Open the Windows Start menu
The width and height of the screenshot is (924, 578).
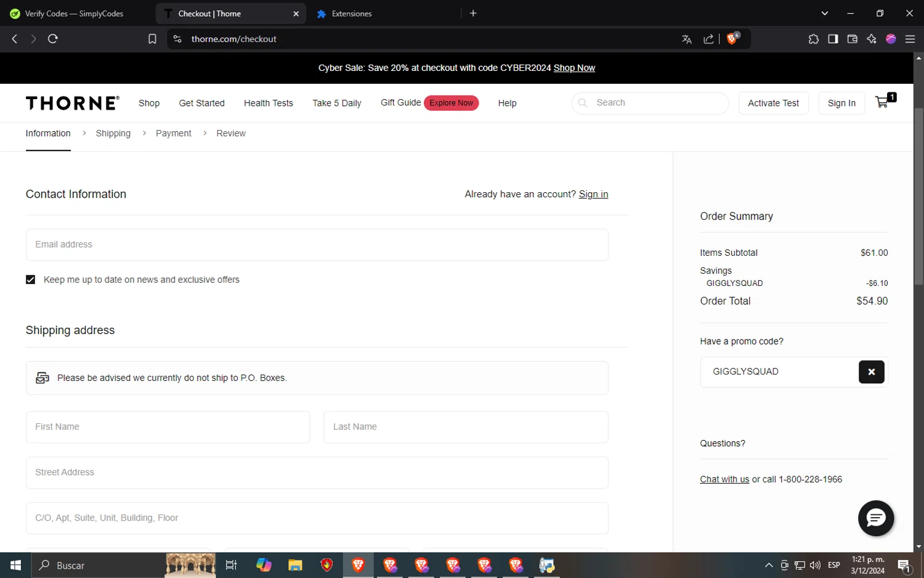coord(16,565)
